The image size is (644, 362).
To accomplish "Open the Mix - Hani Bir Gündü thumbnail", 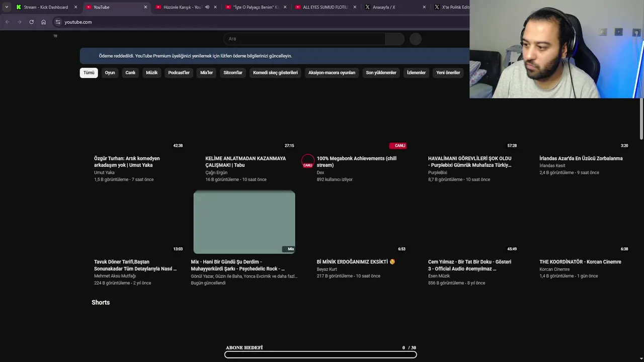I will coord(245,222).
